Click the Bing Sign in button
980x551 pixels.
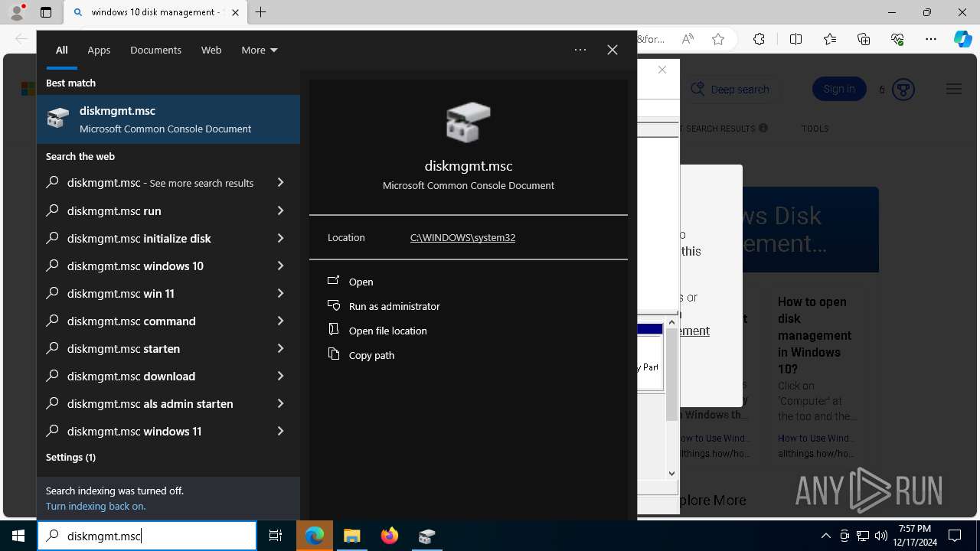click(x=839, y=89)
